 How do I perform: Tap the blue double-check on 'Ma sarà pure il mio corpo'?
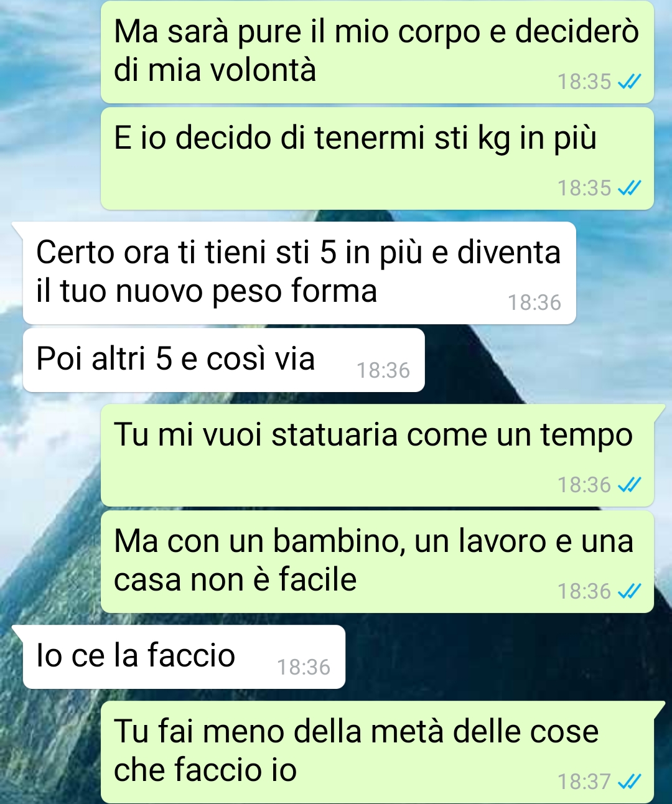629,82
